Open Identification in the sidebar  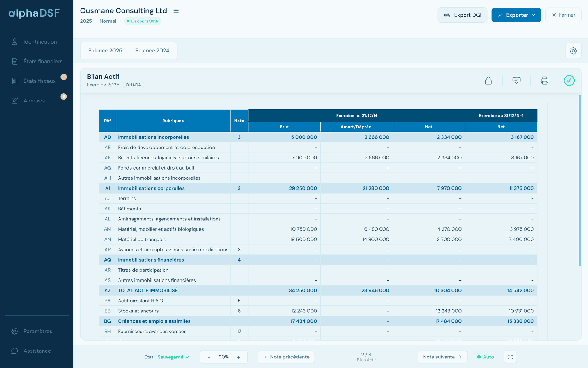pos(37,42)
